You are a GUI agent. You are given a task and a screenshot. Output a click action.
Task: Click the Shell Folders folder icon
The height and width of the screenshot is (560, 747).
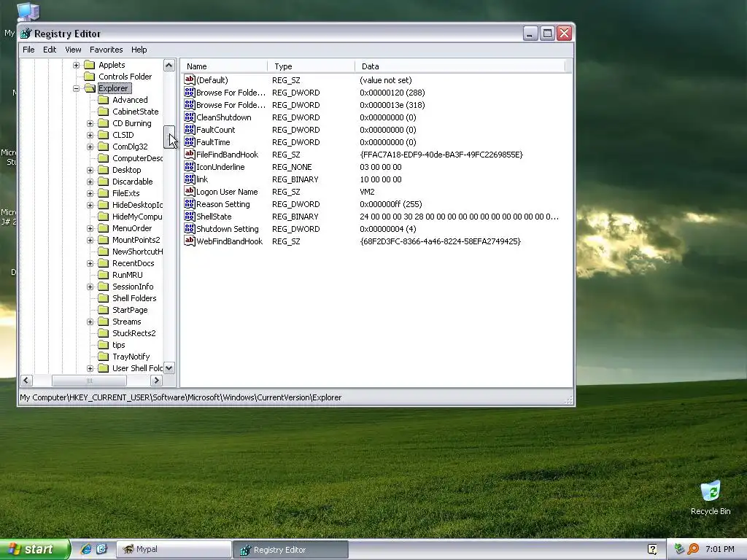[104, 298]
